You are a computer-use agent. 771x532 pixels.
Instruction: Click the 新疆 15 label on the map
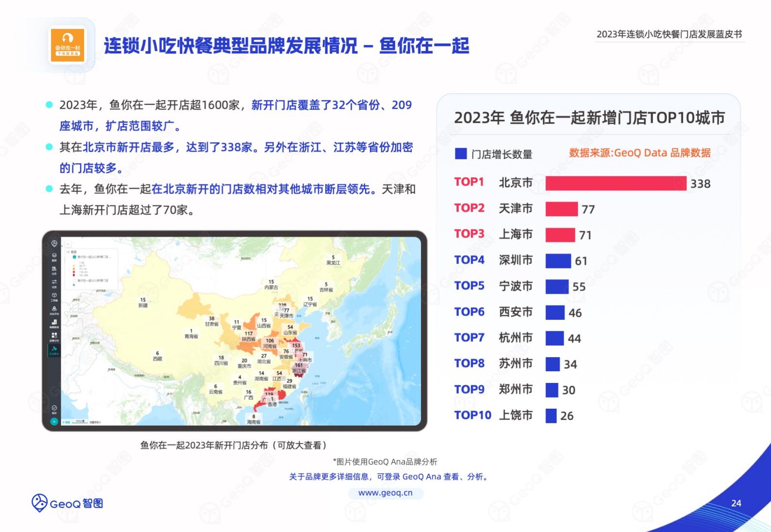click(x=143, y=302)
